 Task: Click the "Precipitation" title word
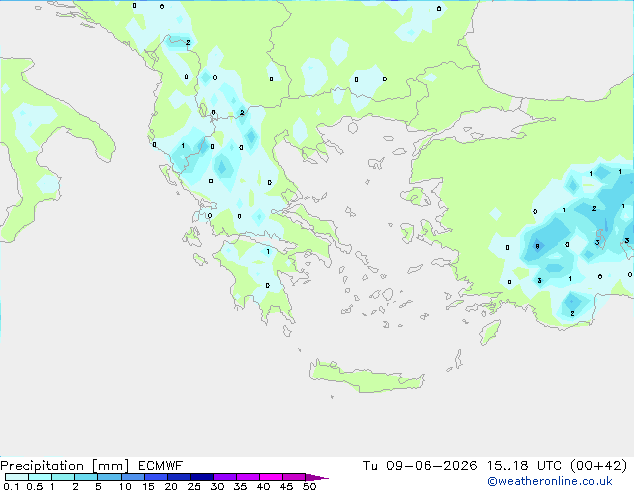pyautogui.click(x=42, y=466)
